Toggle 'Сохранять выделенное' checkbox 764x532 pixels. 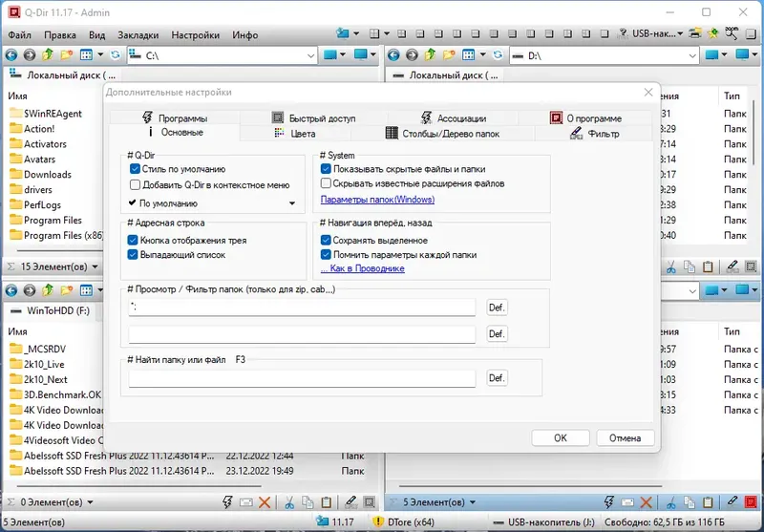coord(326,240)
